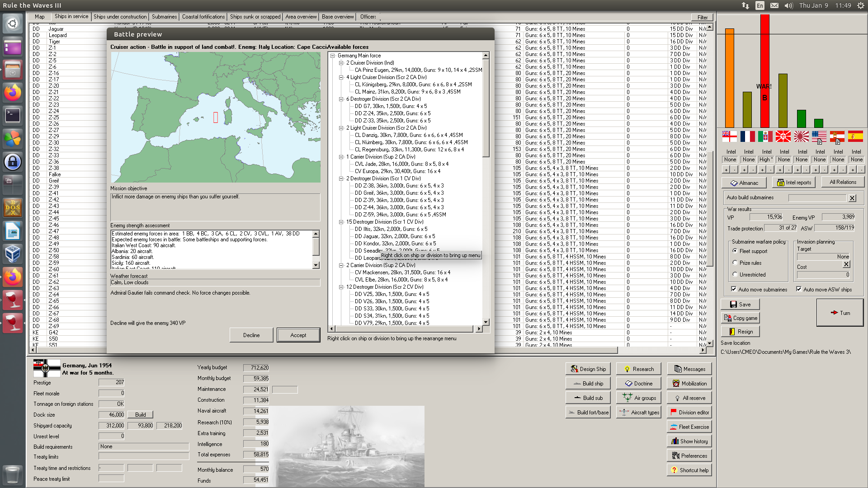Clear the Auto build submarines field with X
The width and height of the screenshot is (868, 488).
coord(852,198)
